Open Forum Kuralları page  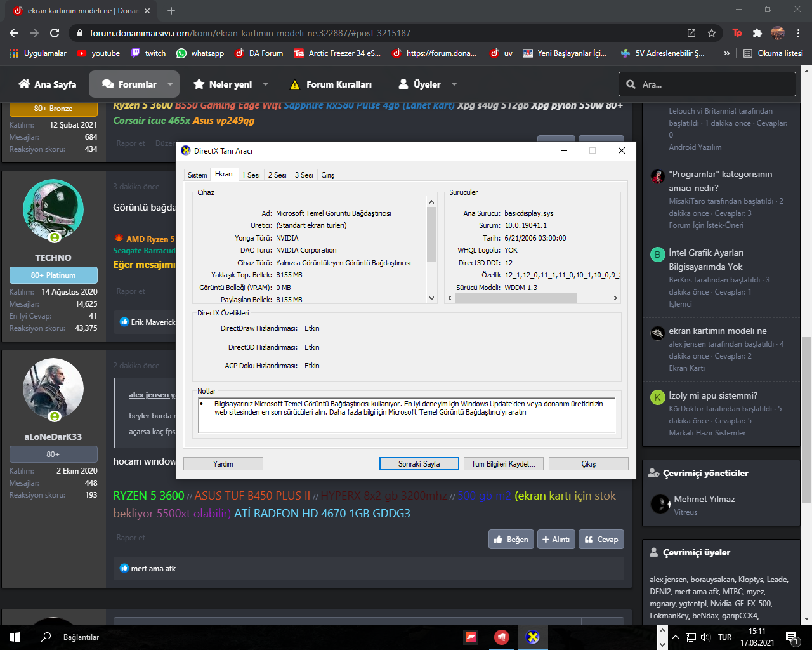(x=331, y=84)
